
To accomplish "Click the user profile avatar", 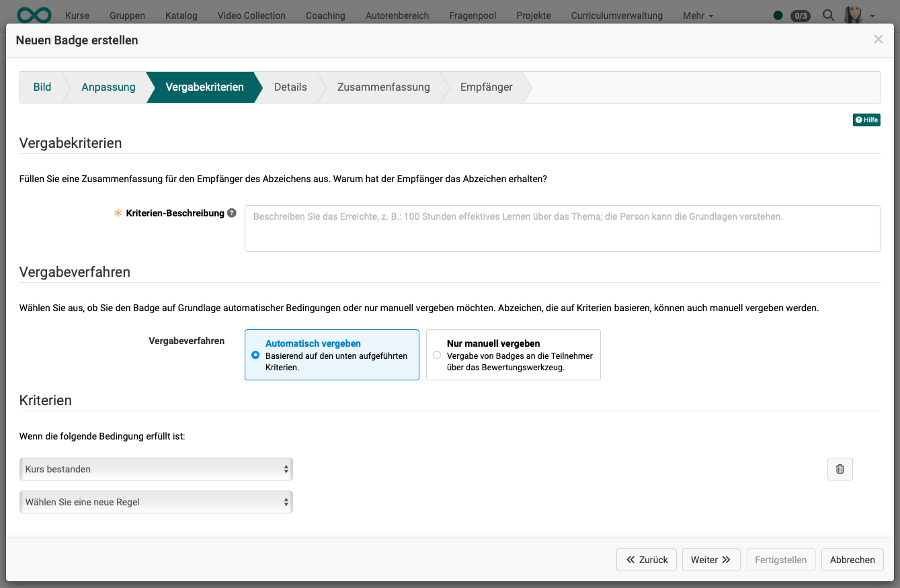I will click(853, 14).
